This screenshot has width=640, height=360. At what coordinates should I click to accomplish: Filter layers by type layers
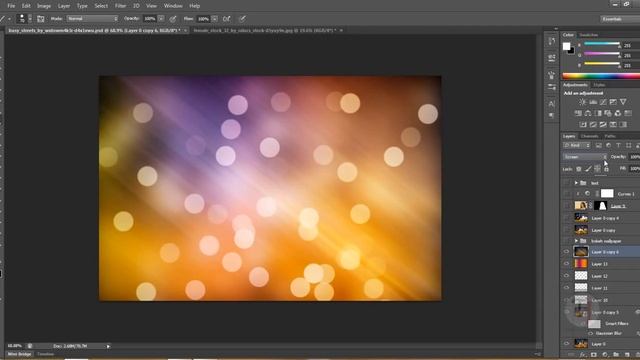[618, 145]
